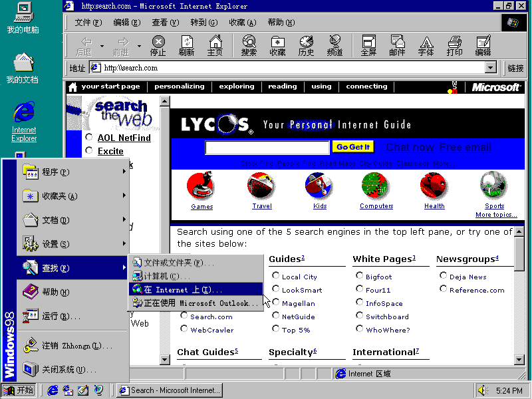The image size is (532, 399).
Task: Open the address bar dropdown
Action: click(491, 67)
